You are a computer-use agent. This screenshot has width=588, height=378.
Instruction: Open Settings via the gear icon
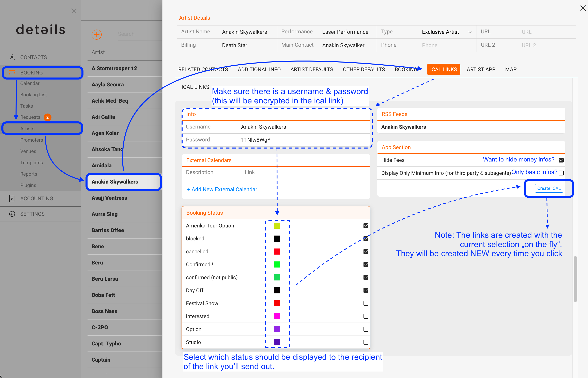pyautogui.click(x=12, y=214)
